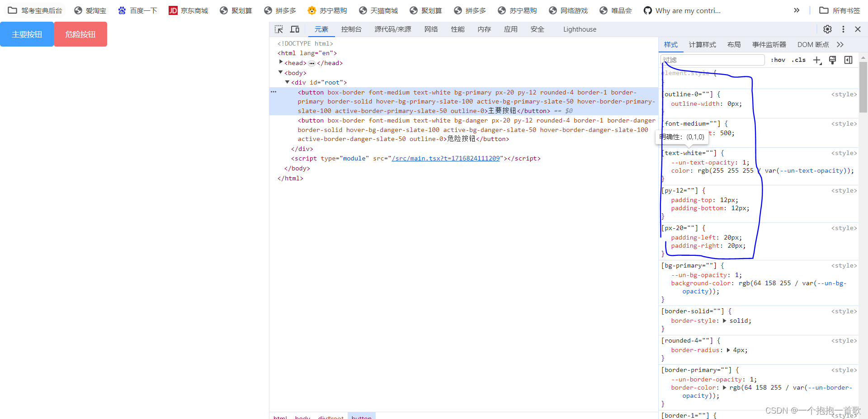Image resolution: width=868 pixels, height=419 pixels.
Task: Open the 唯品会 bookmark
Action: (x=616, y=10)
